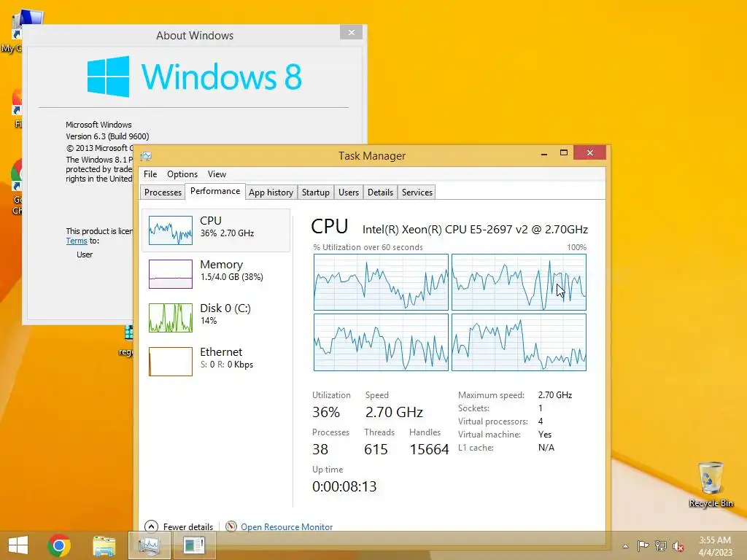Viewport: 747px width, 560px height.
Task: Select the Ethernet performance item
Action: [216, 362]
